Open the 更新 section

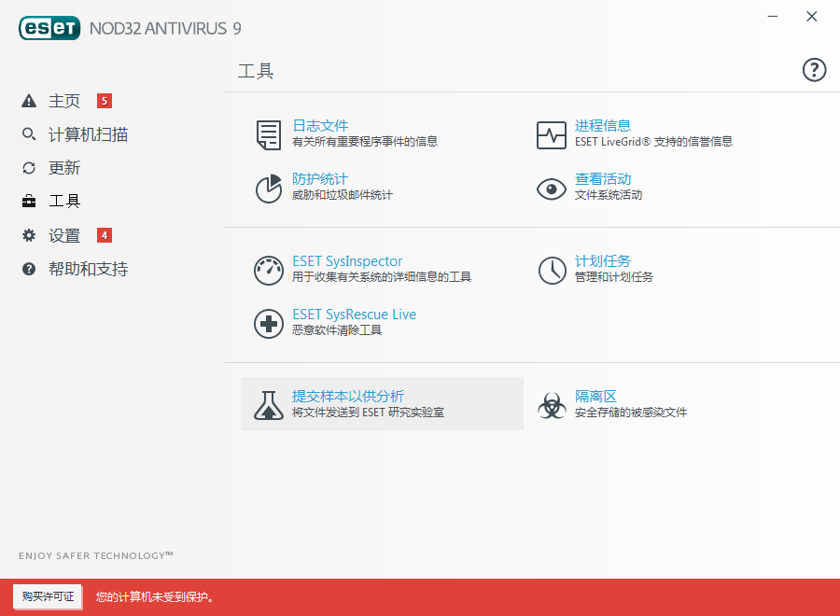pyautogui.click(x=64, y=168)
